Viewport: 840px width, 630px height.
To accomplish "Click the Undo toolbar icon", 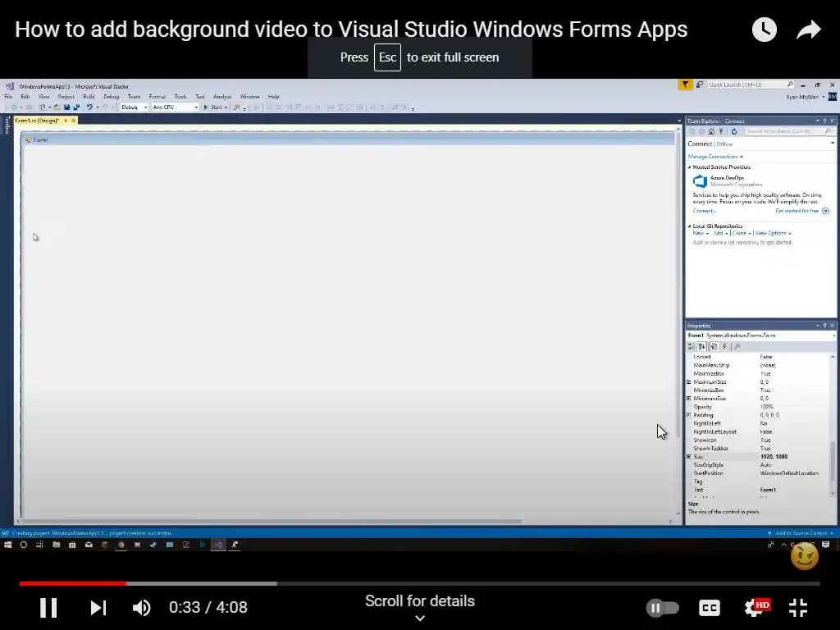I will (89, 107).
